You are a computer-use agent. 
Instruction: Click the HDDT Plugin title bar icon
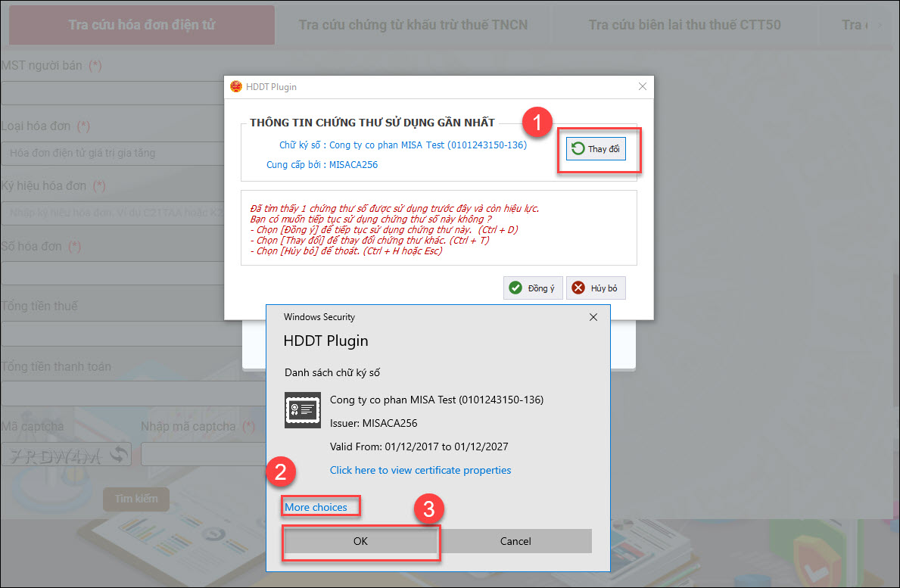click(236, 87)
